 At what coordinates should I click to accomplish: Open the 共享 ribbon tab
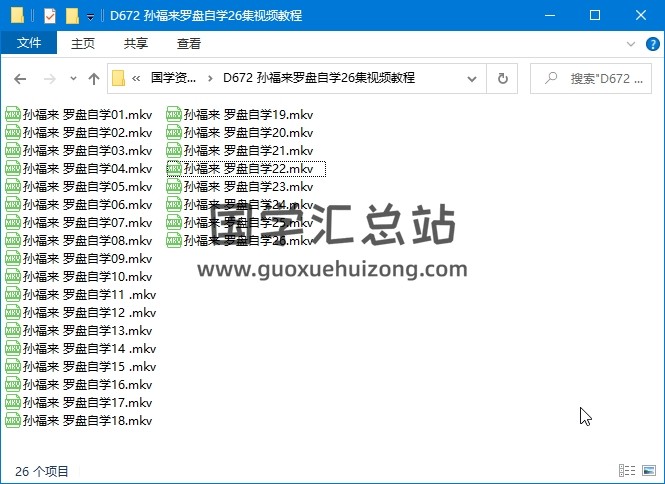tap(136, 44)
